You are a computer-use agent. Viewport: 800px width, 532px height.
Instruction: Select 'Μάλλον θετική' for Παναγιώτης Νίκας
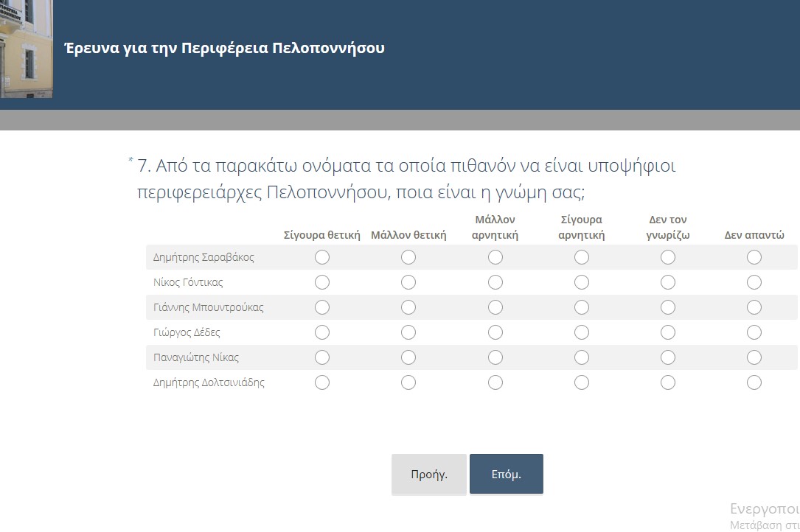(x=408, y=357)
